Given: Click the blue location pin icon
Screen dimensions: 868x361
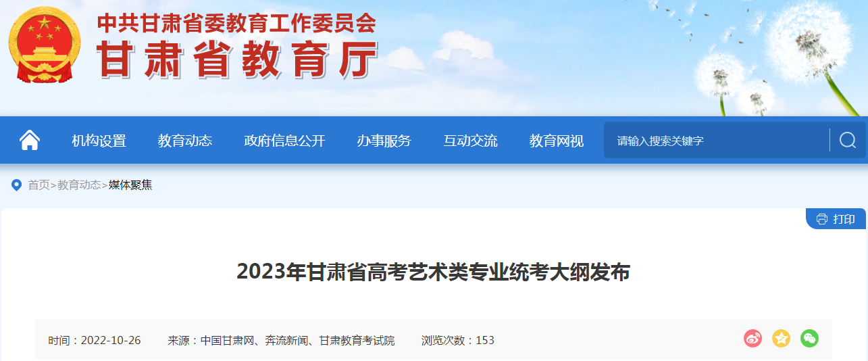Looking at the screenshot, I should [17, 185].
